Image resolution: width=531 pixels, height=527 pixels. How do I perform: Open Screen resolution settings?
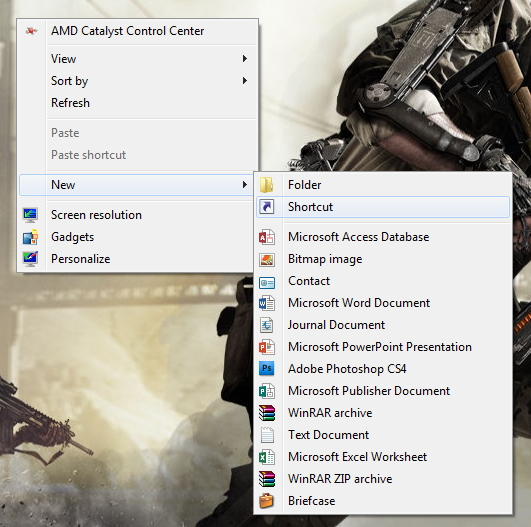click(x=137, y=215)
